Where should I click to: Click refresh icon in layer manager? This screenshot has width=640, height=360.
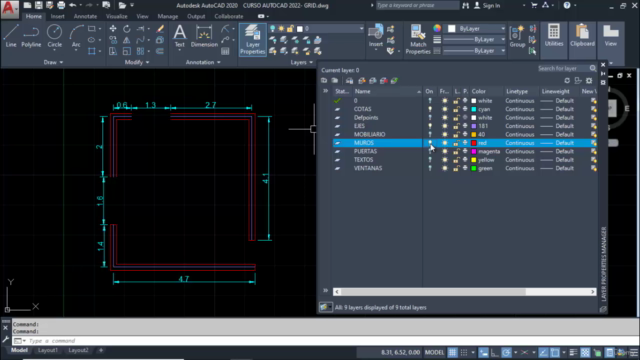567,81
